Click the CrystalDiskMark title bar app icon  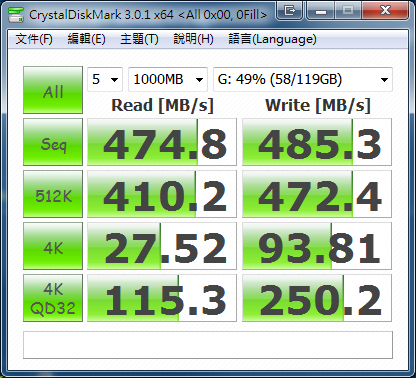click(16, 14)
